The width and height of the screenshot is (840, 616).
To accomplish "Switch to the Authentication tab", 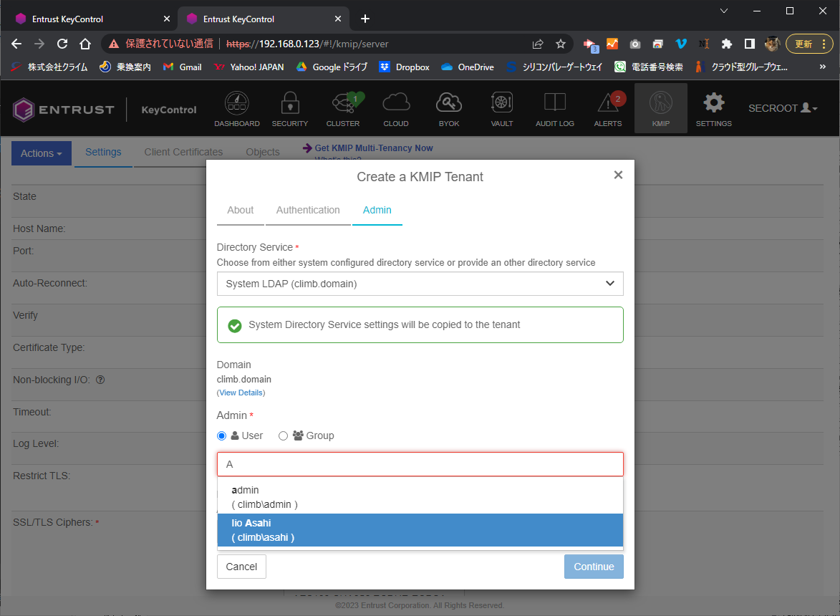I will pyautogui.click(x=308, y=211).
